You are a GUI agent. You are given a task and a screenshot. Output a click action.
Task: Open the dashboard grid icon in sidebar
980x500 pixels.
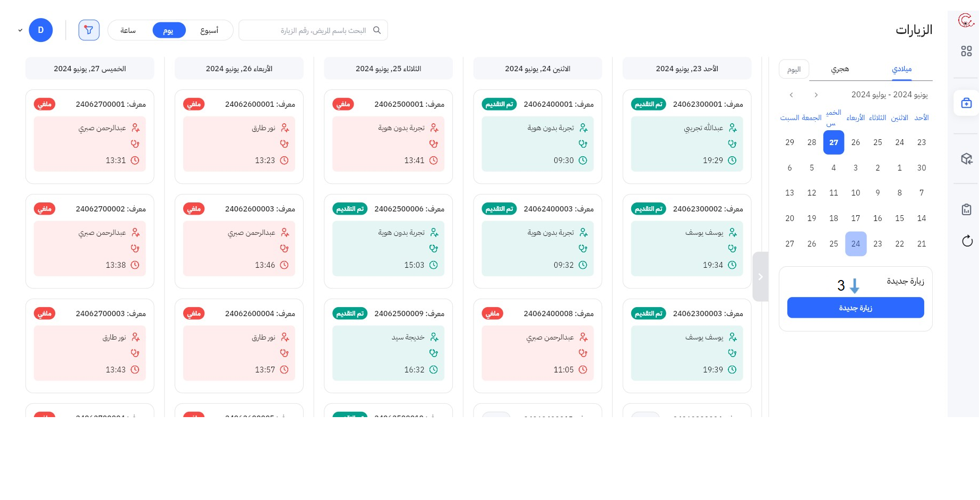point(966,51)
